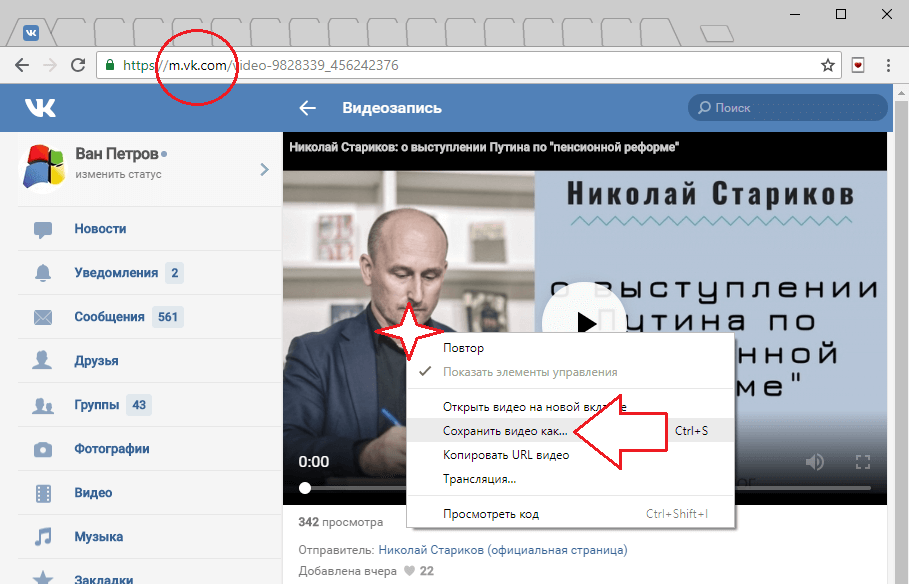Image resolution: width=909 pixels, height=584 pixels.
Task: Click the Видеозапись header title
Action: tap(392, 108)
